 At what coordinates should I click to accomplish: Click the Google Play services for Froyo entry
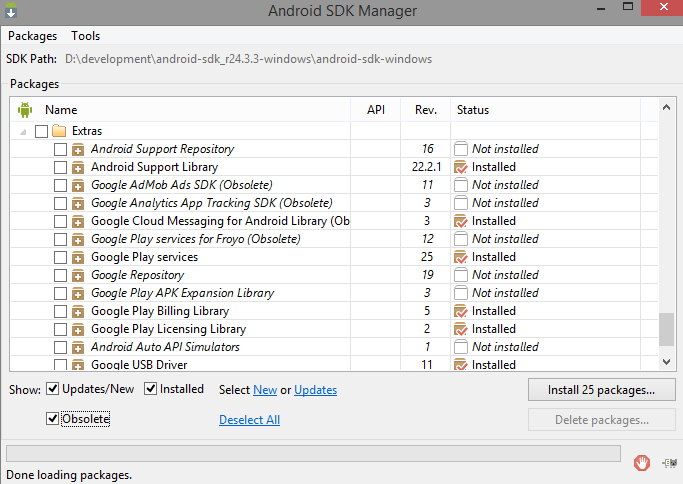[196, 239]
